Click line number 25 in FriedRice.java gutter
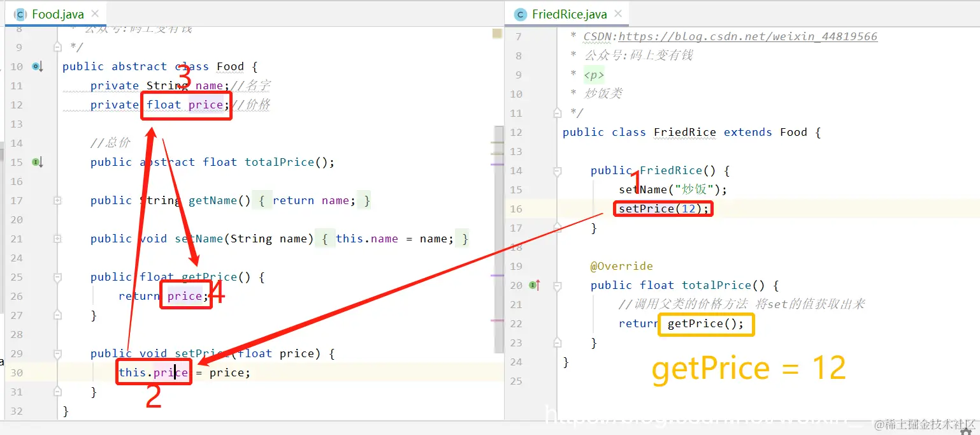Screen dimensions: 980x435 pyautogui.click(x=515, y=381)
